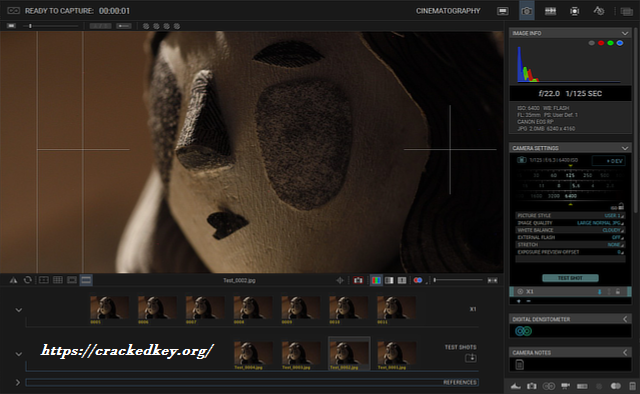Switch to the X-sheet timeline workspace icon
Screen dimensions: 640x394
[550, 11]
